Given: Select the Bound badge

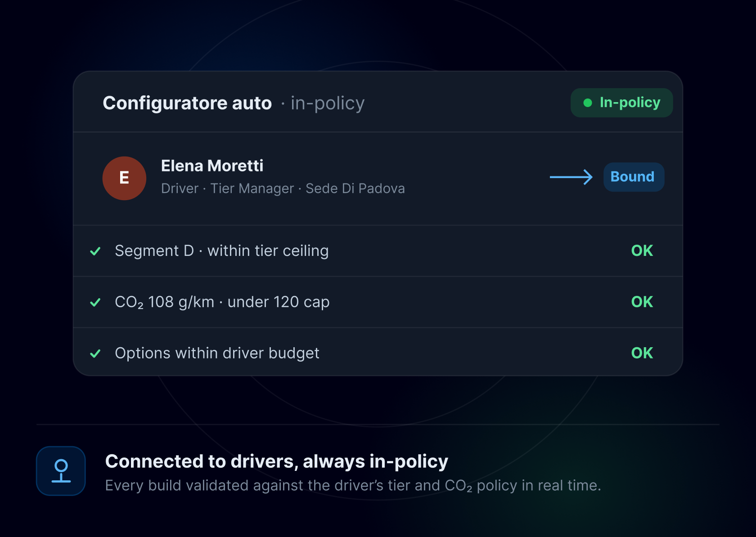Looking at the screenshot, I should 634,177.
